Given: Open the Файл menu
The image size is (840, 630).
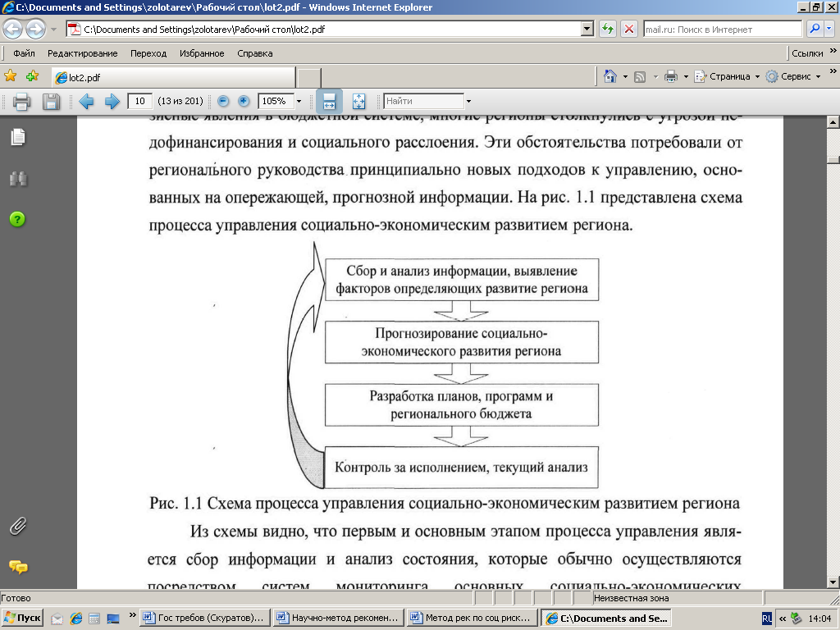Looking at the screenshot, I should coord(24,53).
